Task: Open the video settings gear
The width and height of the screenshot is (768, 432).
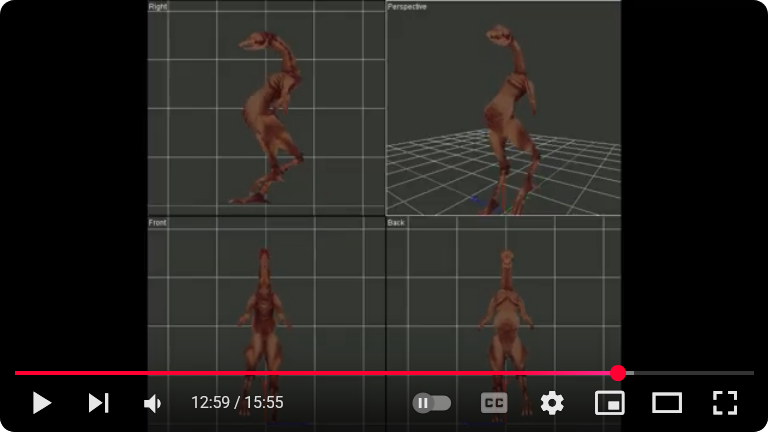Action: 552,403
